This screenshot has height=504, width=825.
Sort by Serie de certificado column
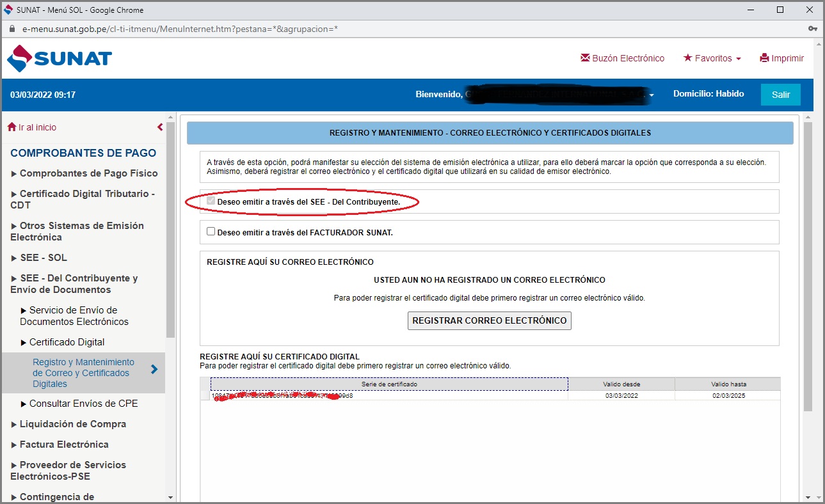point(389,384)
